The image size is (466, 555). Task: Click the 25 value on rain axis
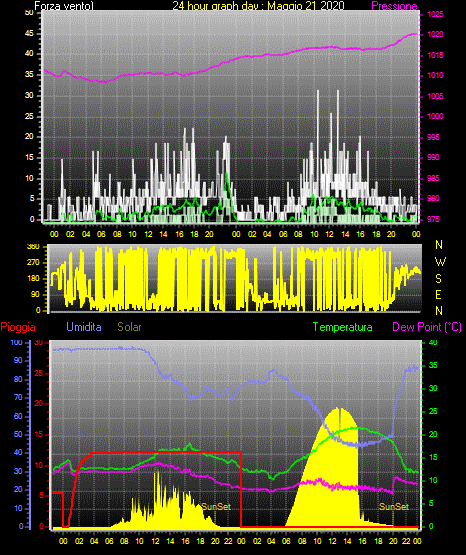[x=38, y=373]
